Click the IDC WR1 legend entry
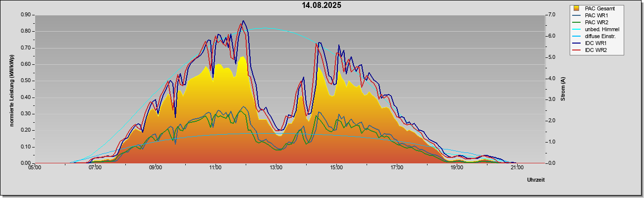644x198 pixels. click(590, 43)
